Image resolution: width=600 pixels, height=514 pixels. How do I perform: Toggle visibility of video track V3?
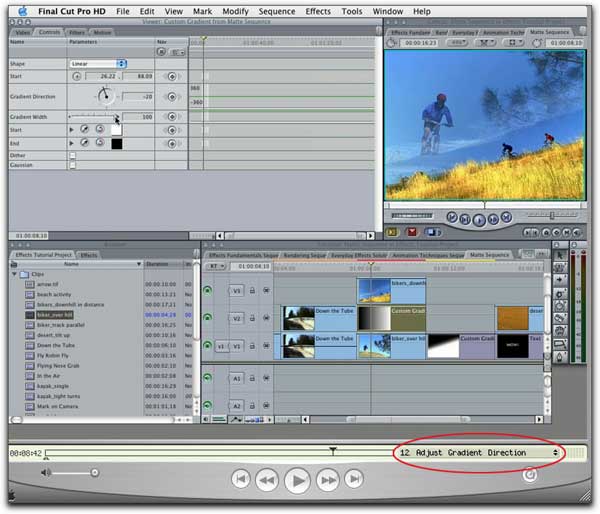[207, 290]
